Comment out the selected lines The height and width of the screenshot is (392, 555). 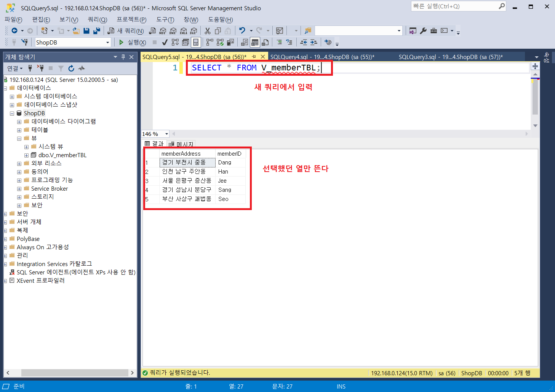279,42
